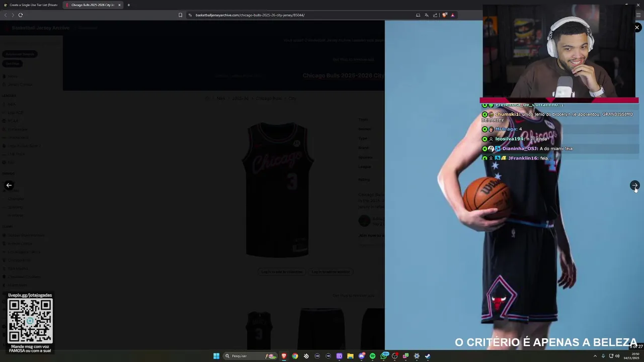Click the picture-in-picture screen icon in address bar
Image resolution: width=644 pixels, height=362 pixels.
coord(418,15)
